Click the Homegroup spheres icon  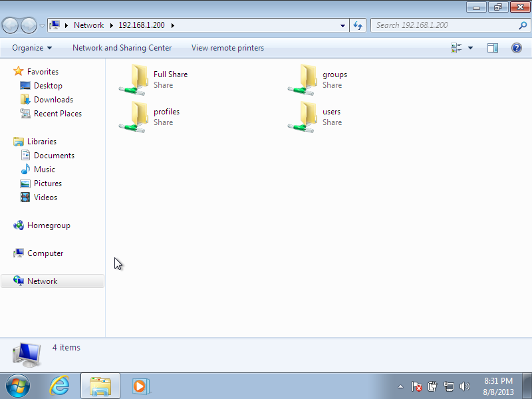19,225
